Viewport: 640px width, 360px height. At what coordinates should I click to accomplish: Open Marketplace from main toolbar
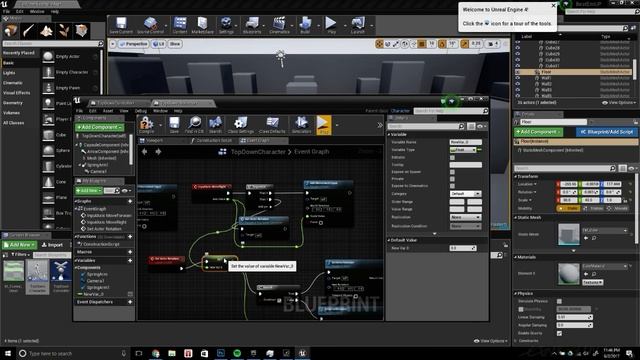[202, 25]
